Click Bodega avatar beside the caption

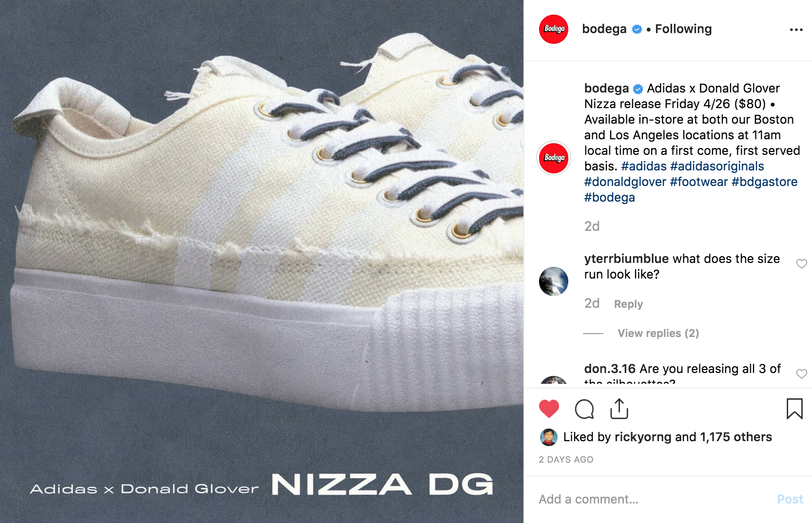pos(554,158)
